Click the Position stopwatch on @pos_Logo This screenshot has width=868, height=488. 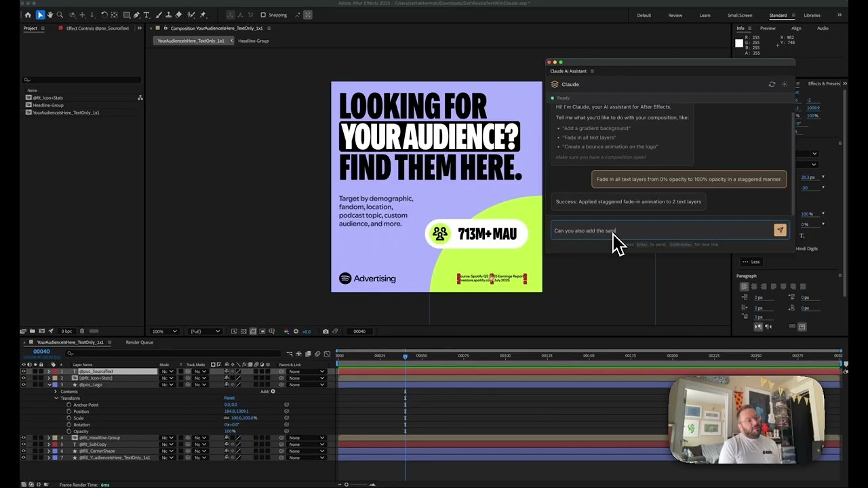click(x=68, y=411)
